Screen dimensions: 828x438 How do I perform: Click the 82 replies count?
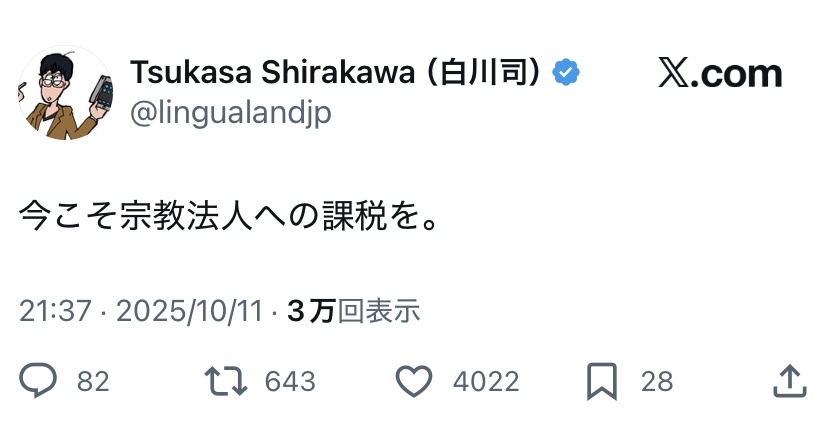pyautogui.click(x=93, y=381)
